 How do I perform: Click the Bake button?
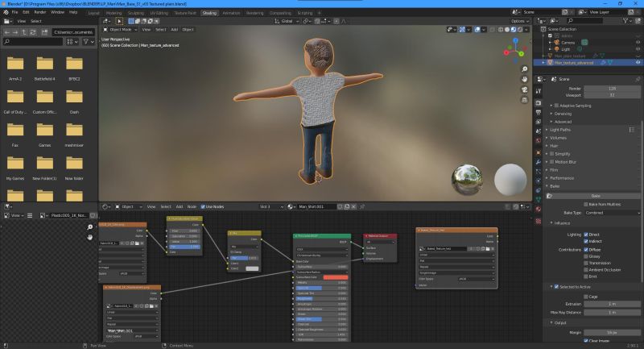coord(596,196)
